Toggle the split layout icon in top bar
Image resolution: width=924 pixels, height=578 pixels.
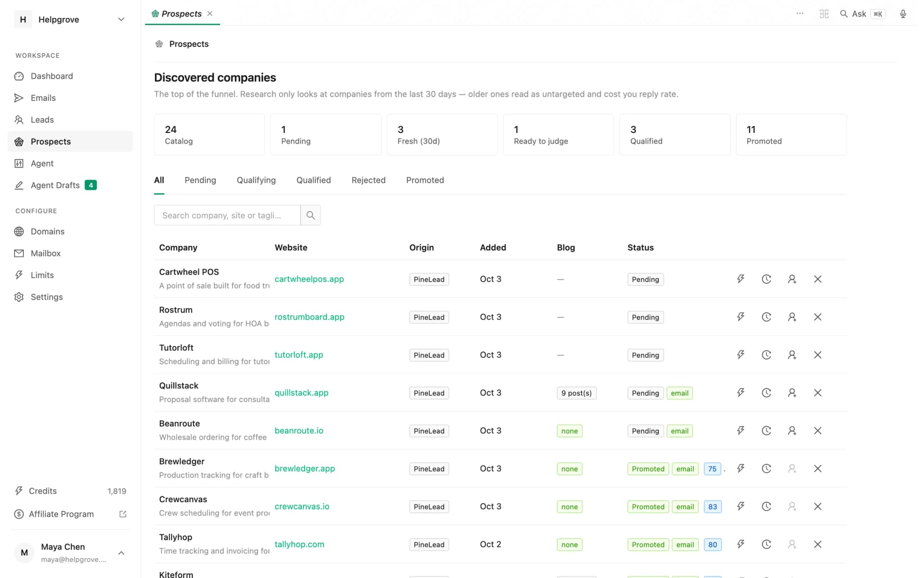(x=824, y=14)
